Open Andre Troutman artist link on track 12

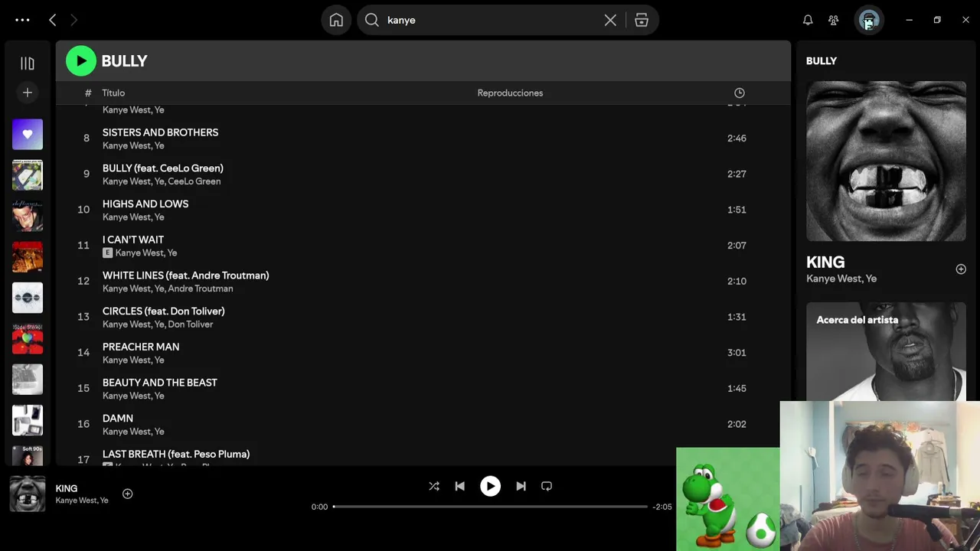tap(201, 289)
